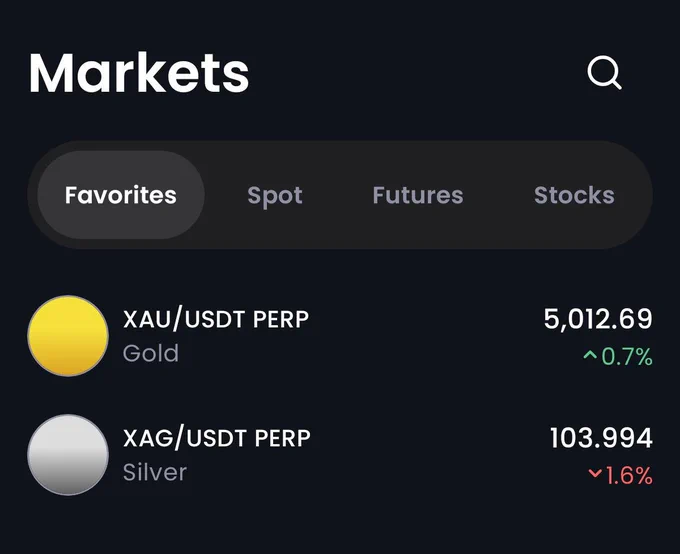The width and height of the screenshot is (680, 554).
Task: Click the red down arrow by 1.6%
Action: pos(595,473)
